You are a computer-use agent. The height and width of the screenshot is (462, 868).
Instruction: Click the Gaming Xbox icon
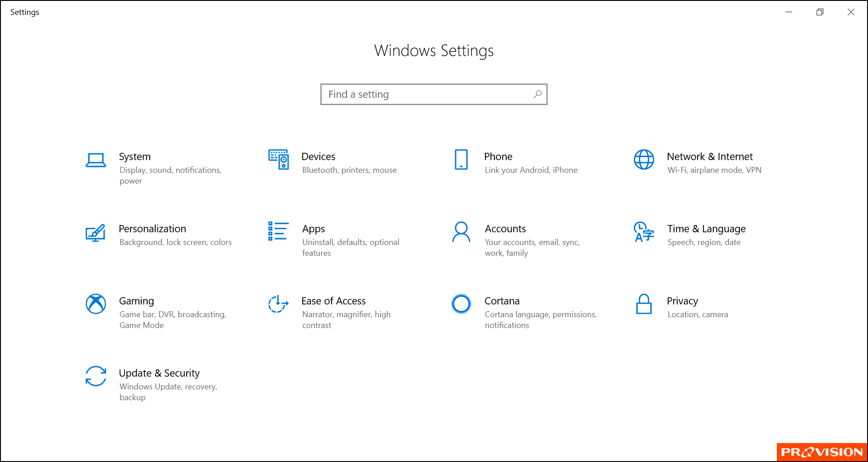(96, 304)
